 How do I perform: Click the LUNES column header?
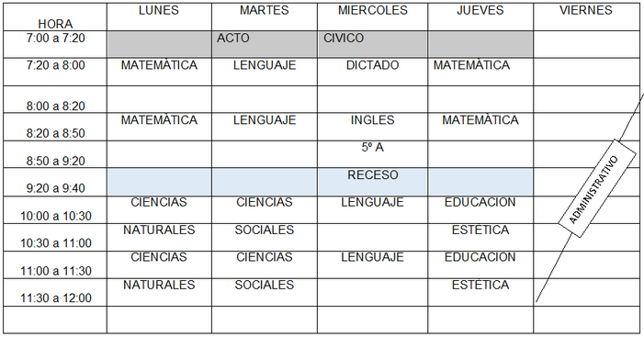159,17
